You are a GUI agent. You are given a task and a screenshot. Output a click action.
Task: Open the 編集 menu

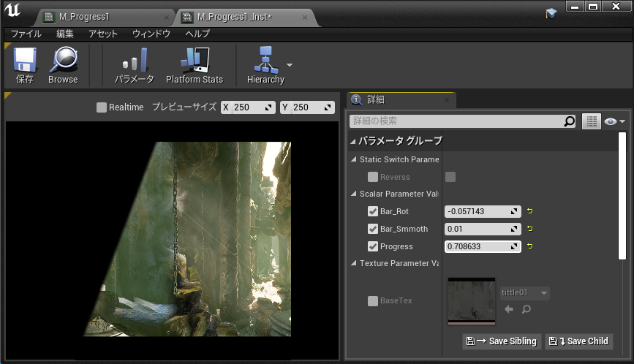click(x=64, y=34)
